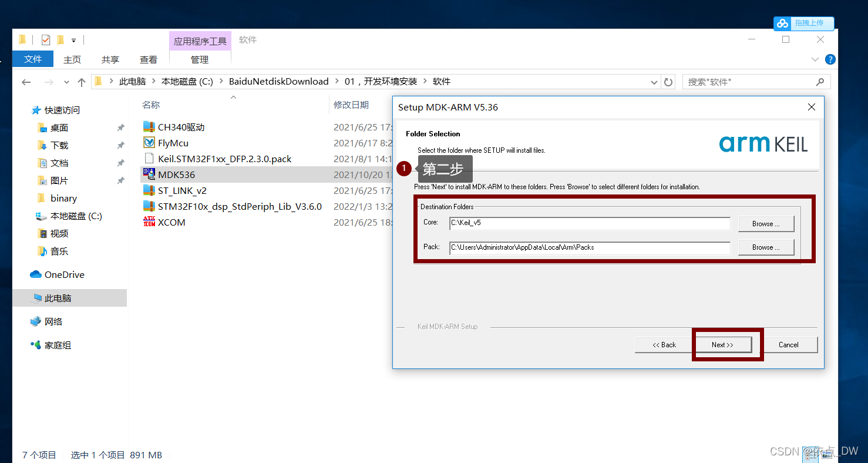Click the search magnifier icon
Image resolution: width=868 pixels, height=463 pixels.
[820, 82]
